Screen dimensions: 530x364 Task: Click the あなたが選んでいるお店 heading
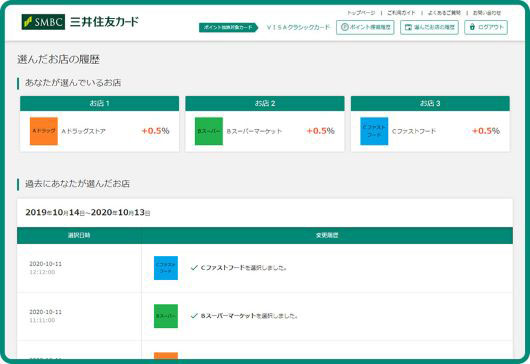point(73,83)
